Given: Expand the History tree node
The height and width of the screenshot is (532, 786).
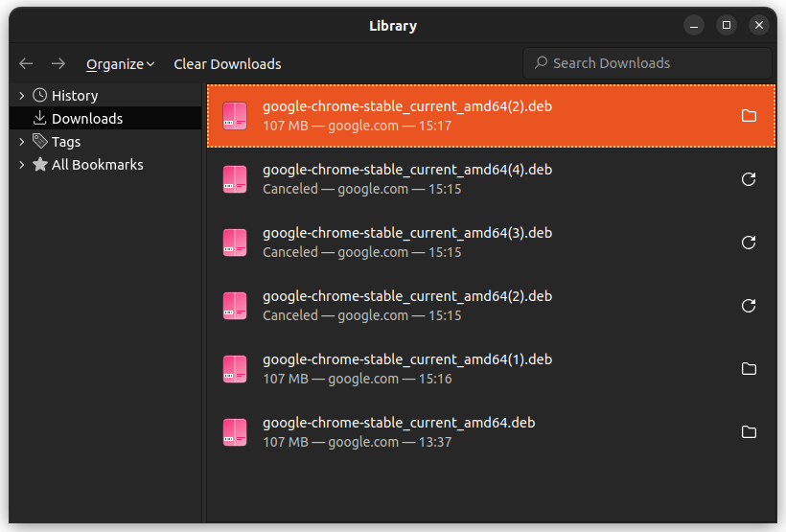Looking at the screenshot, I should [x=21, y=95].
